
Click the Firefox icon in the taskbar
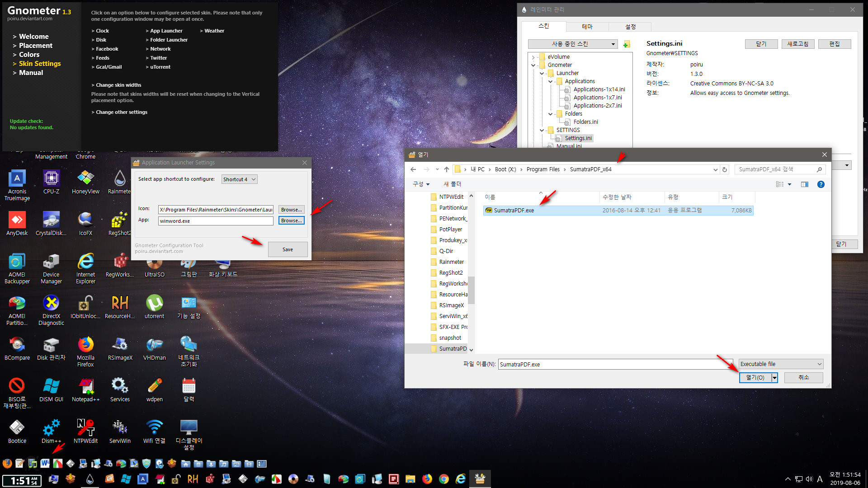click(x=427, y=479)
